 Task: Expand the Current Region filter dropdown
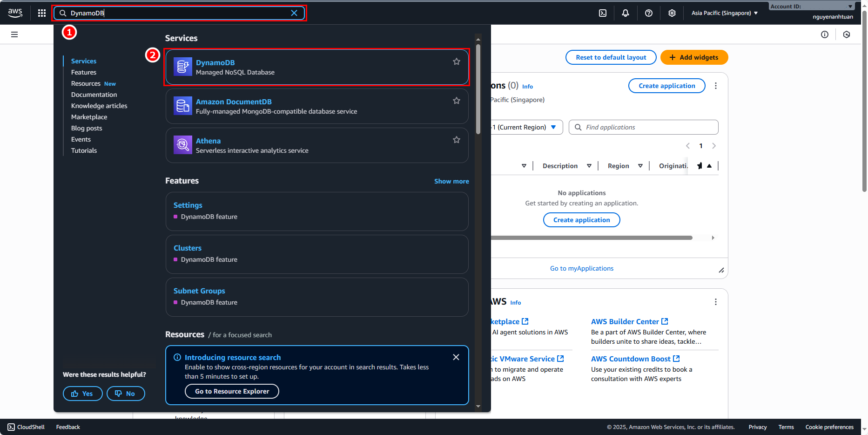[x=553, y=127]
